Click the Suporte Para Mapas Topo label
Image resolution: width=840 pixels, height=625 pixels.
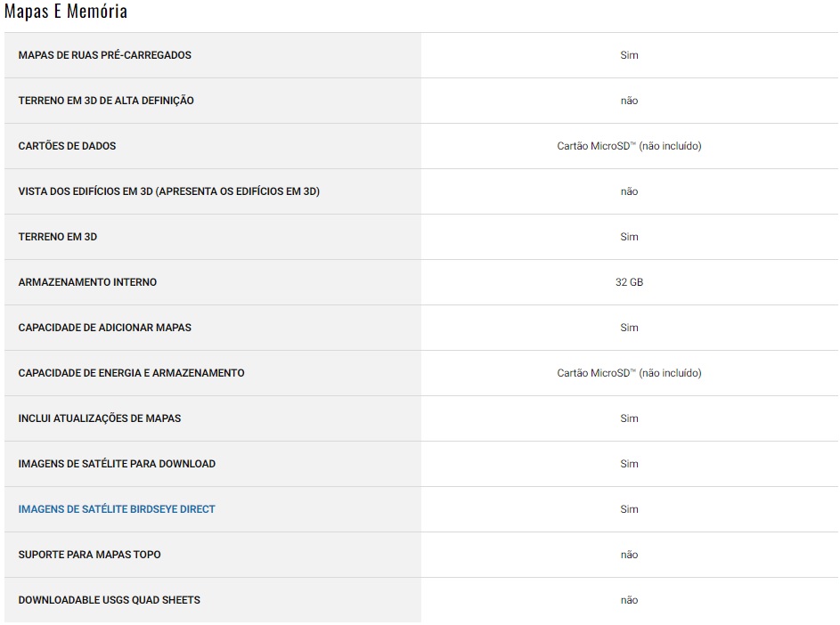pyautogui.click(x=89, y=555)
